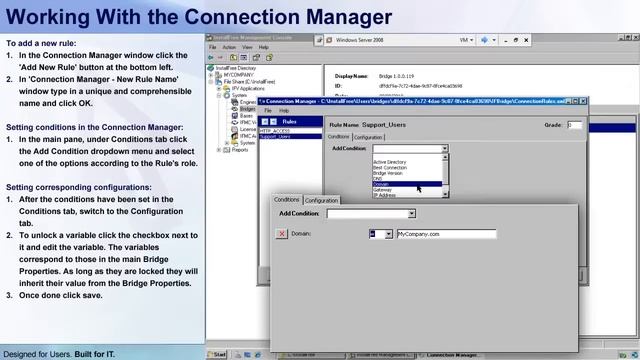Expand the IFV Applications node

tap(219, 89)
